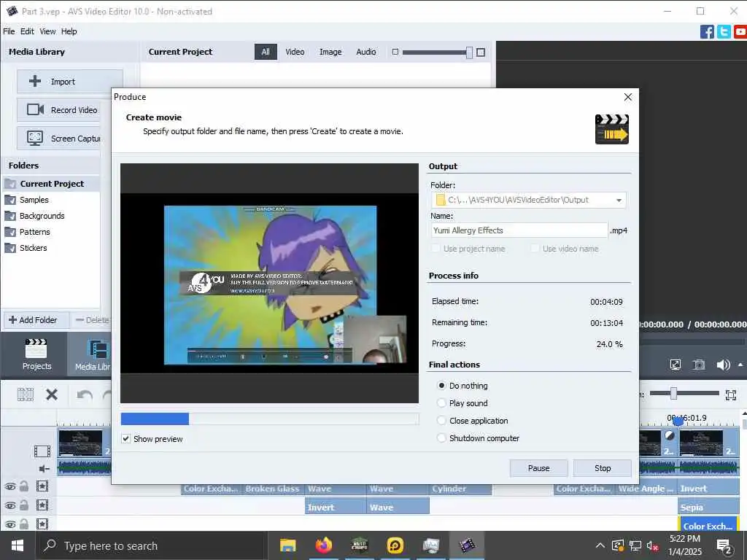Viewport: 747px width, 560px height.
Task: Click the split scenes icon on timeline toolbar
Action: pyautogui.click(x=26, y=394)
